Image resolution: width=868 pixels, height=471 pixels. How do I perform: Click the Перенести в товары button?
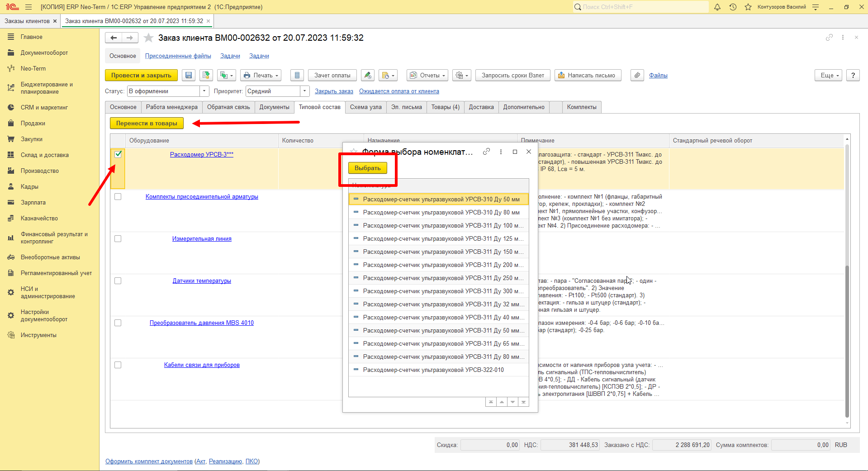pyautogui.click(x=147, y=123)
